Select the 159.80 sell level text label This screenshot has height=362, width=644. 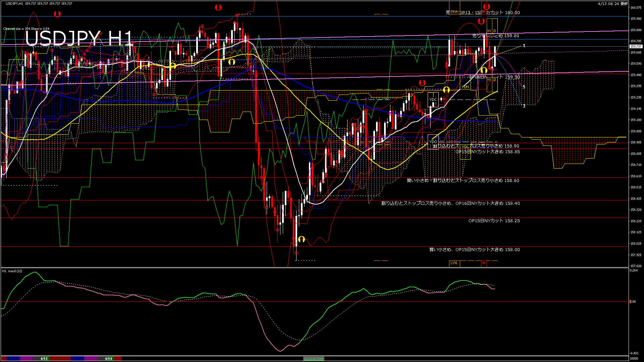495,36
